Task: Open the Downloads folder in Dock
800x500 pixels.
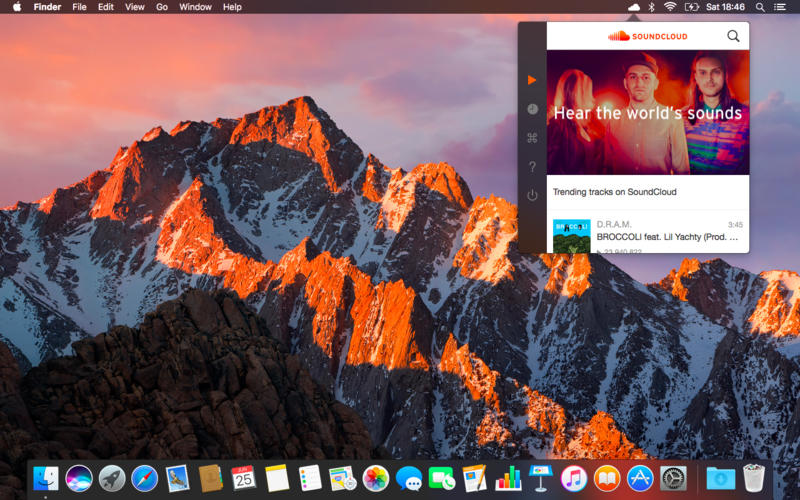Action: pyautogui.click(x=720, y=479)
